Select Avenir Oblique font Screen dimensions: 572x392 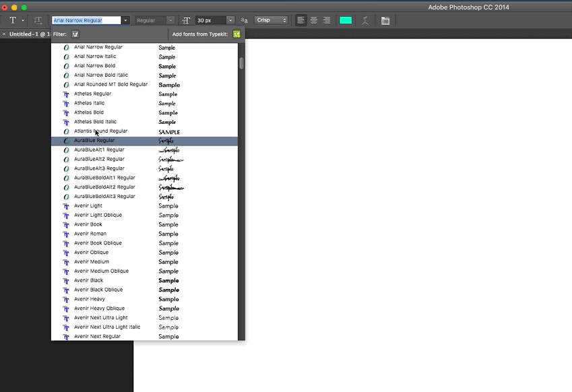tap(144, 253)
